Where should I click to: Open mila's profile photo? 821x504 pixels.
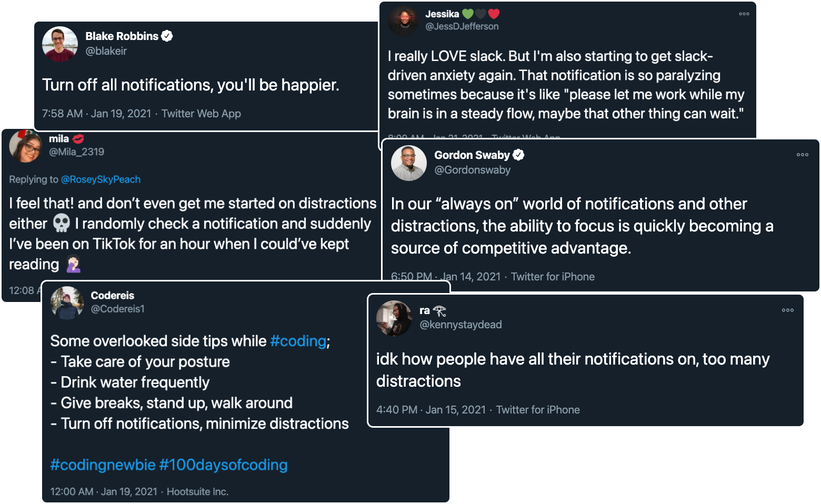(25, 146)
